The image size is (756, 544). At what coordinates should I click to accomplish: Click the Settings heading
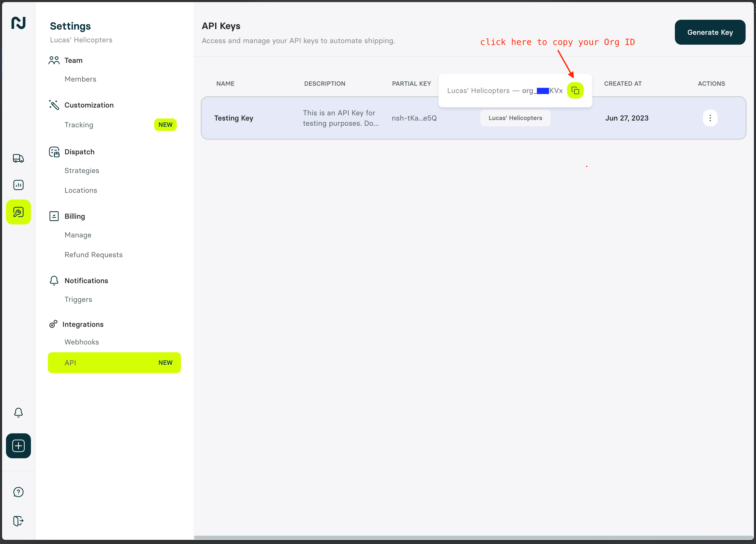click(x=70, y=26)
